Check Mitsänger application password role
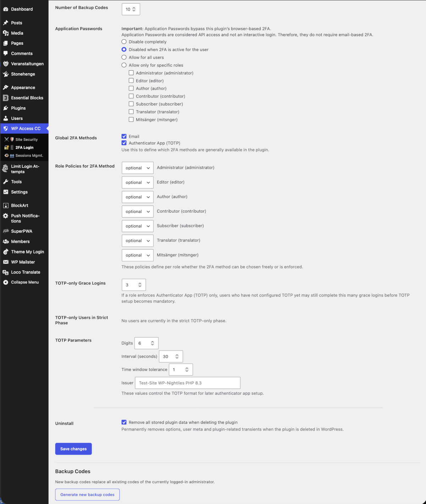Screen dimensions: 426x504 coord(131,120)
